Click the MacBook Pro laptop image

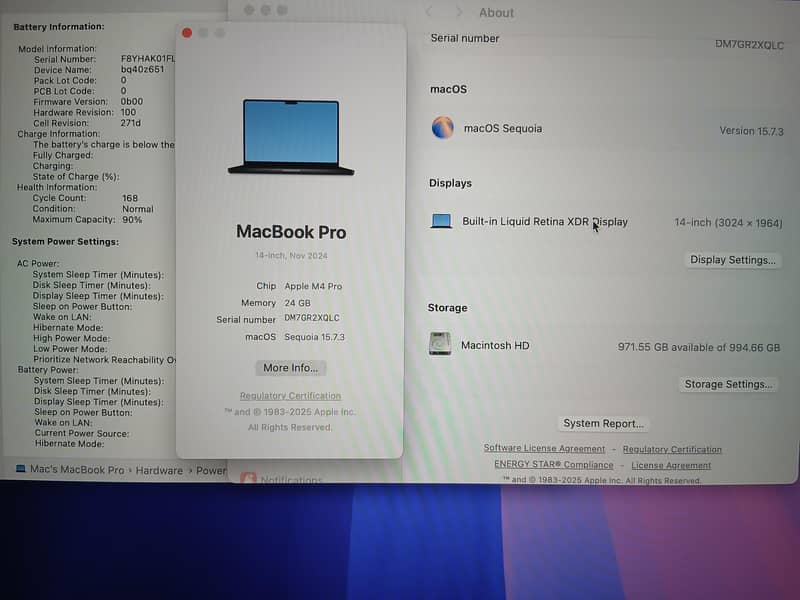pyautogui.click(x=290, y=137)
